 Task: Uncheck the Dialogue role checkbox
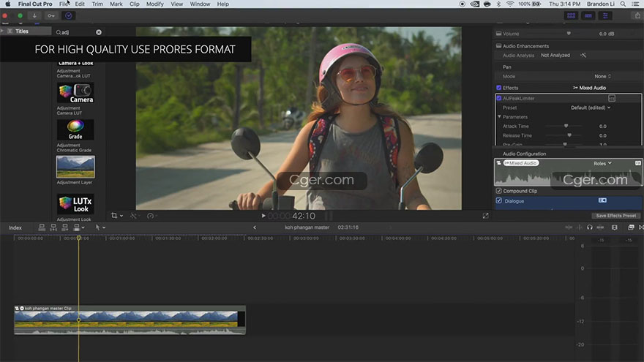[x=498, y=200]
